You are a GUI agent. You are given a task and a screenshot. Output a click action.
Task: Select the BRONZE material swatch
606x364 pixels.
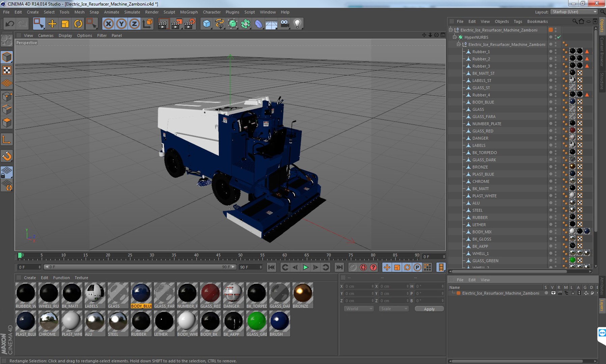[x=303, y=295]
